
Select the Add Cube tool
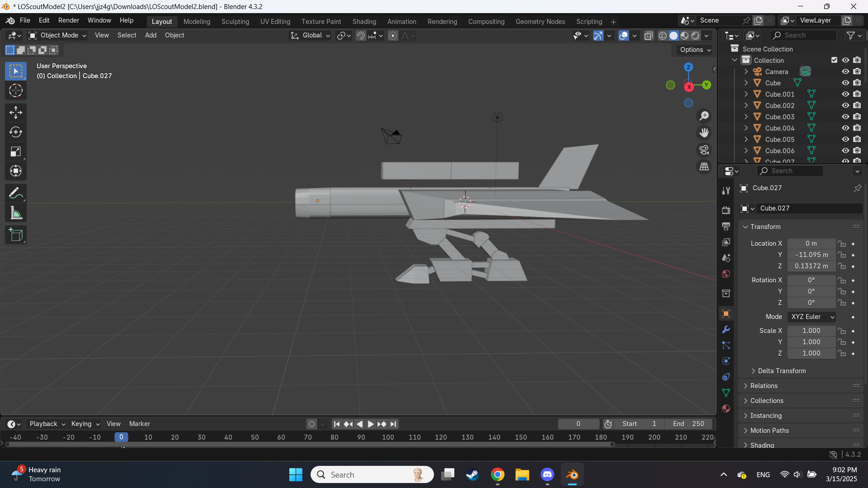click(x=16, y=235)
